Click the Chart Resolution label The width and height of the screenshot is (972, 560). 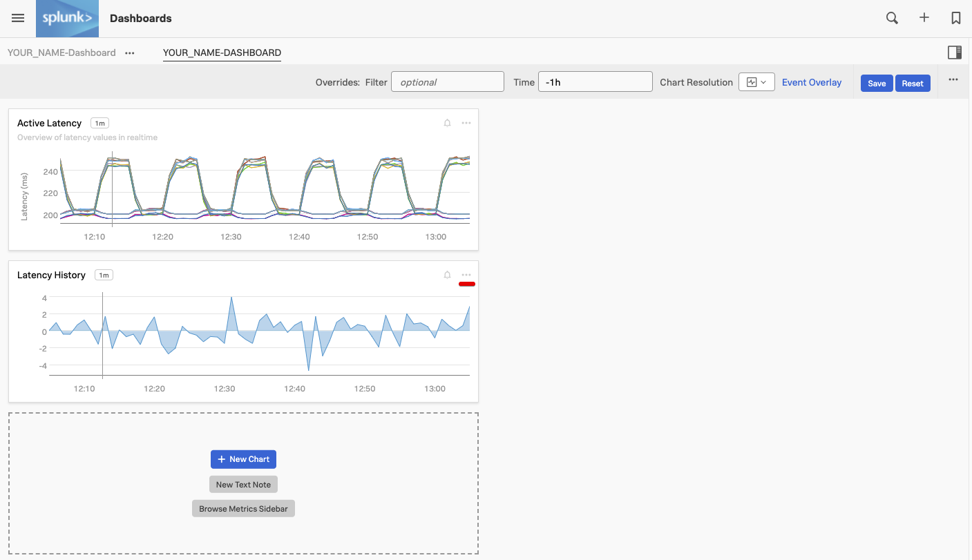click(696, 82)
